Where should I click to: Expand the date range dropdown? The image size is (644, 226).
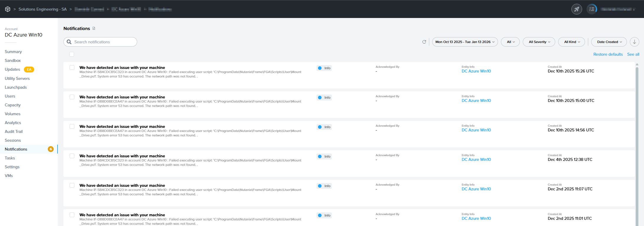pos(465,42)
